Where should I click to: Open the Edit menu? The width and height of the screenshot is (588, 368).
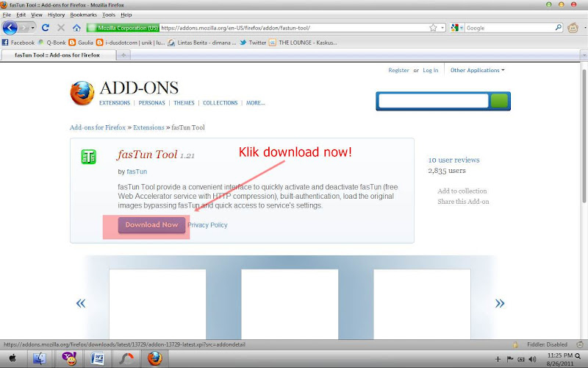pos(21,15)
